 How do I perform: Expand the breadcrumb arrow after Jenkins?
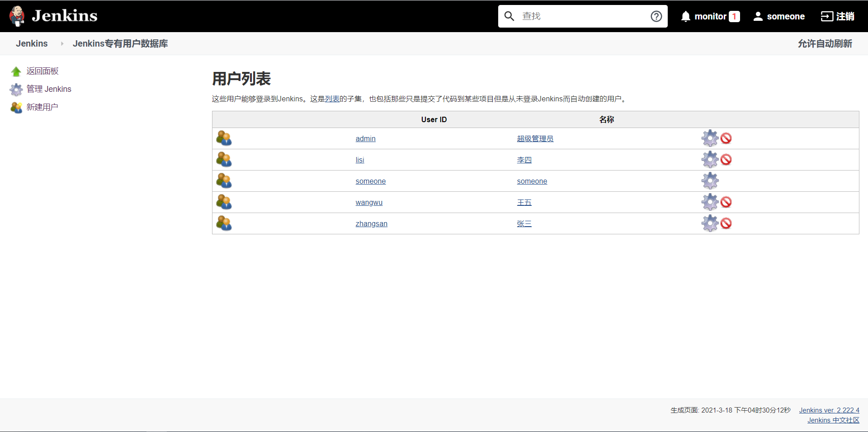coord(62,43)
